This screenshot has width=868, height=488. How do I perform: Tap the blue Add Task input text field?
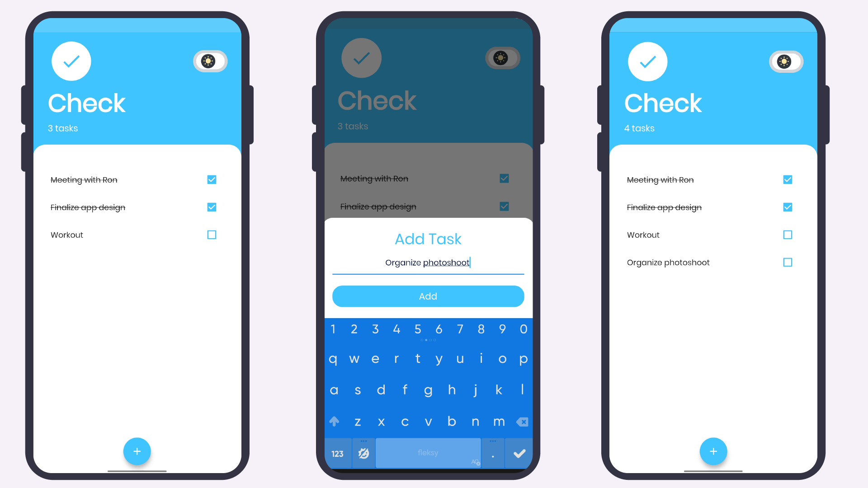(x=427, y=262)
